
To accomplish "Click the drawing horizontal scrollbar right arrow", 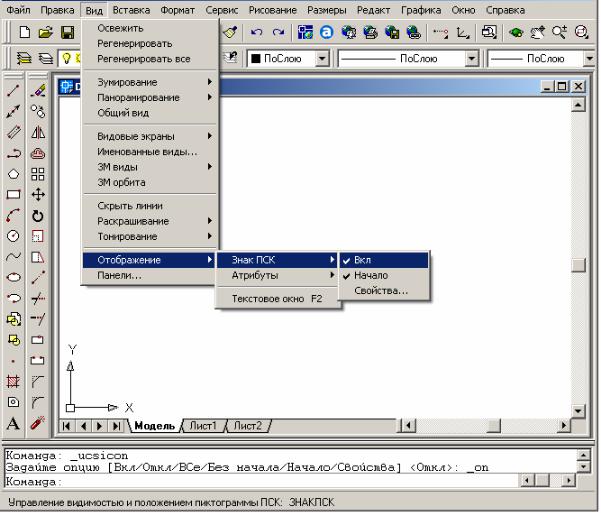I will tap(563, 425).
